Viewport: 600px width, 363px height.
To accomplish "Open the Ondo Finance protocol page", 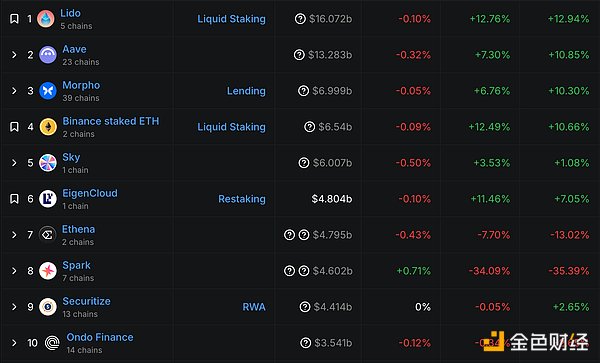I will (x=100, y=337).
